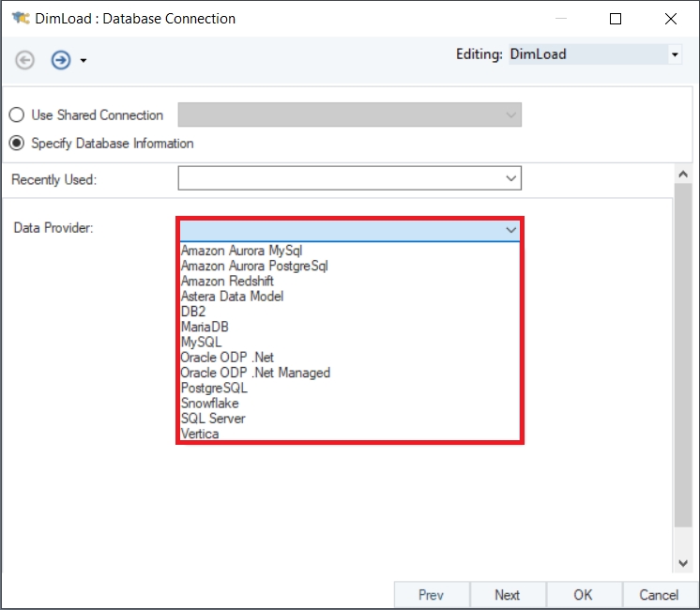Collapse the Data Provider dropdown arrow
The height and width of the screenshot is (610, 700).
coord(510,230)
